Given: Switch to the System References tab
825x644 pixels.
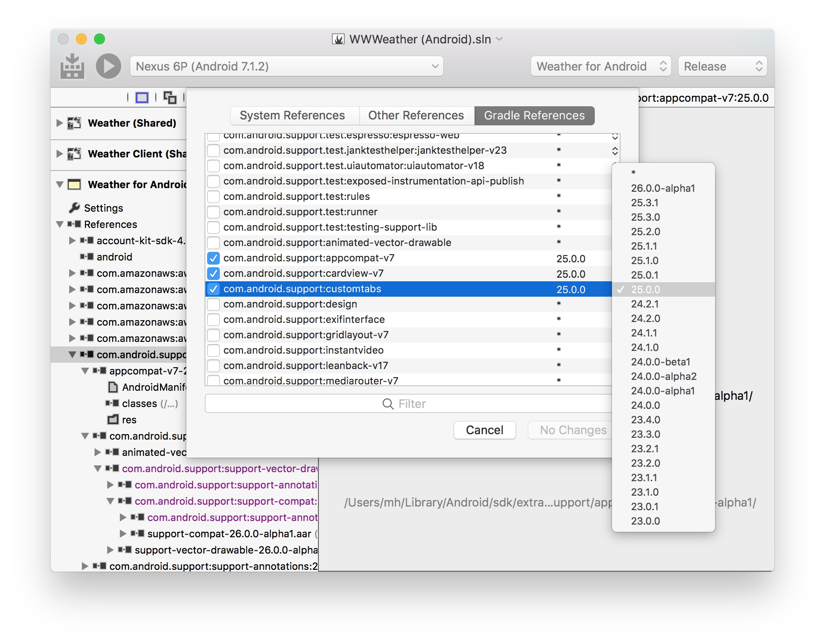Looking at the screenshot, I should click(x=292, y=116).
